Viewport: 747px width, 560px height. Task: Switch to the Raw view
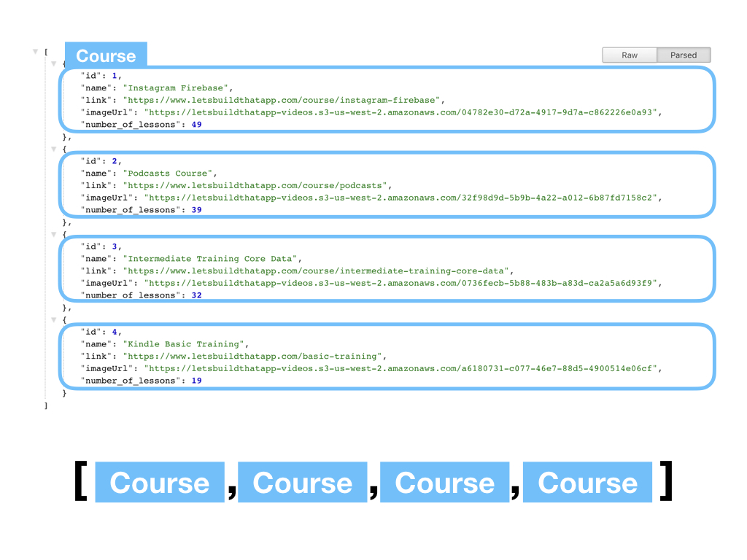(x=630, y=55)
